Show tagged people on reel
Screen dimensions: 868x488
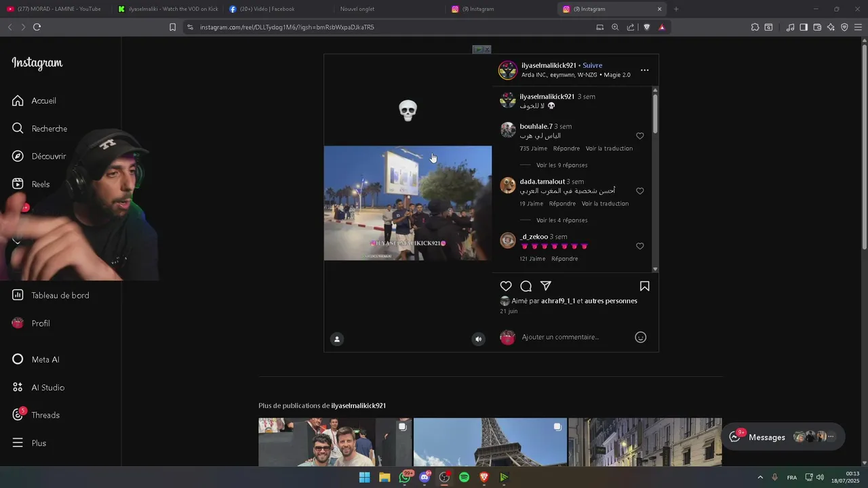(x=337, y=340)
